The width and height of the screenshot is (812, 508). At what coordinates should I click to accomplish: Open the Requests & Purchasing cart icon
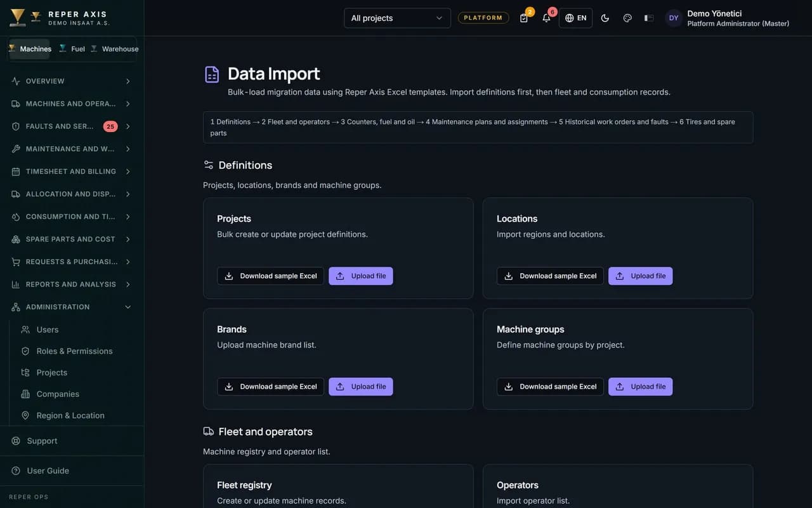(16, 262)
